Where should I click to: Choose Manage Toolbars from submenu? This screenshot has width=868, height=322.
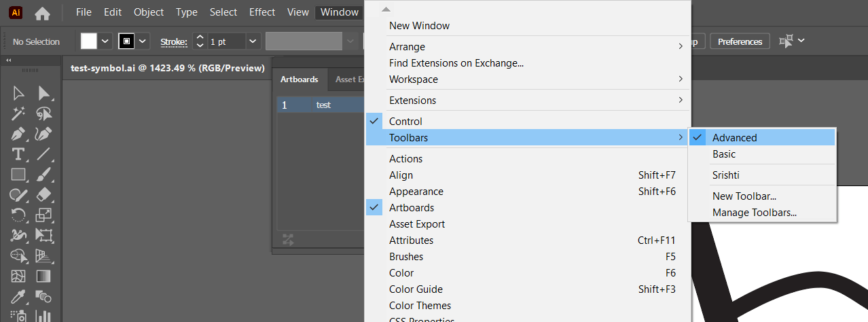pyautogui.click(x=755, y=213)
